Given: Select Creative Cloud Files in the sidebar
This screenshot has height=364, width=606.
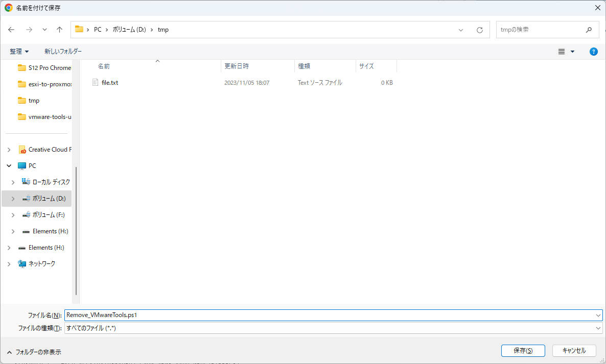Looking at the screenshot, I should [49, 149].
